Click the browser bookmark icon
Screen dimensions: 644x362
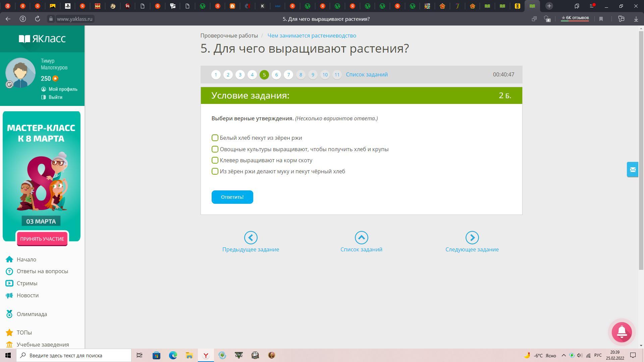[x=601, y=19]
